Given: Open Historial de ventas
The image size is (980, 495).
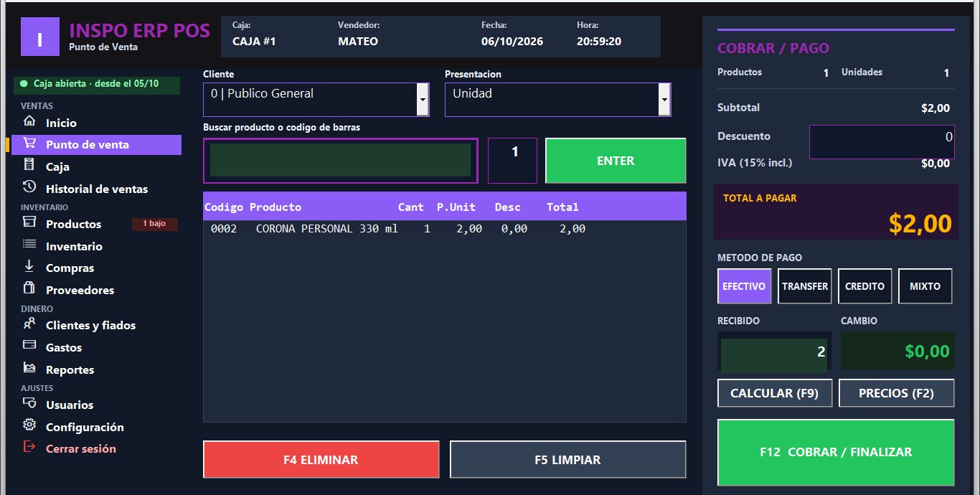Looking at the screenshot, I should click(96, 189).
